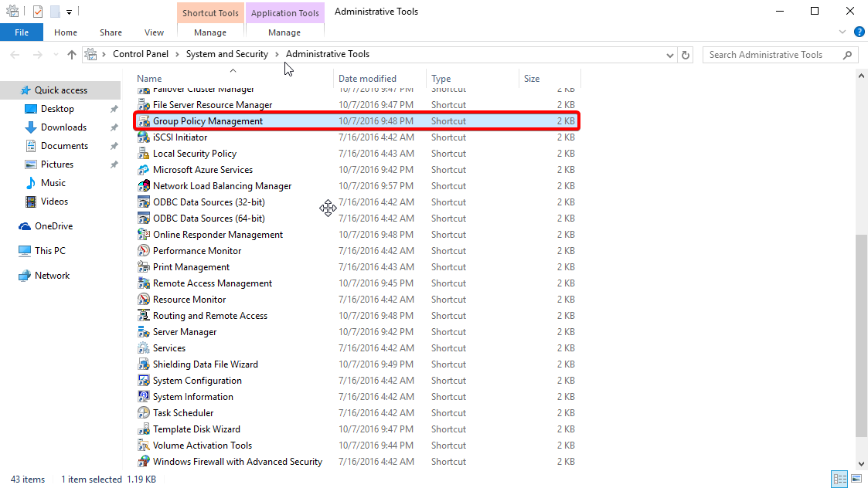Click the iSCSI Initiator icon
The width and height of the screenshot is (868, 488).
143,137
